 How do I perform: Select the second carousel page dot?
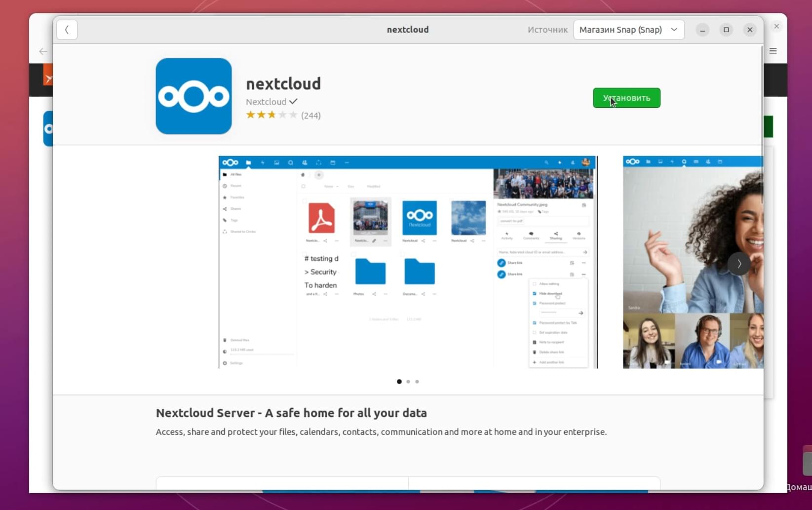pyautogui.click(x=408, y=382)
